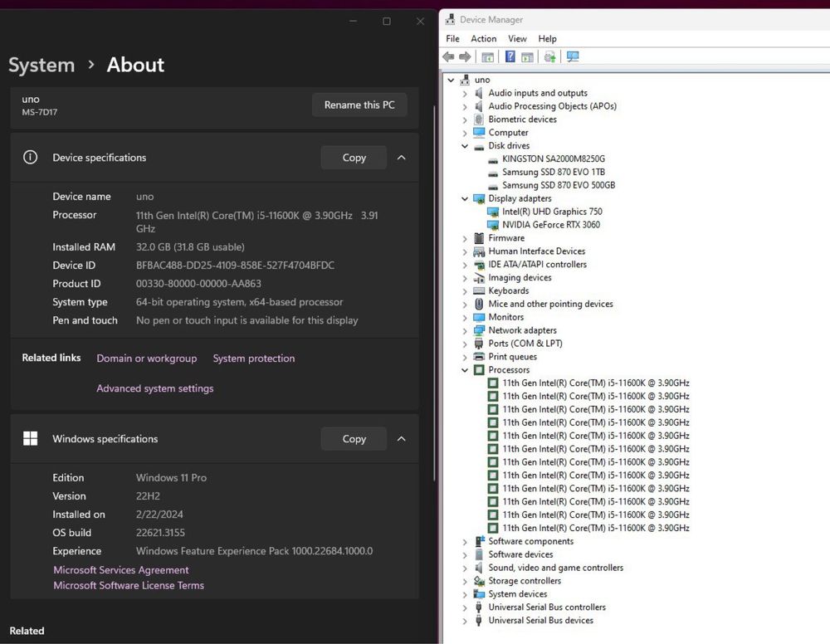Open Microsoft Services Agreement link
Viewport: 830px width, 644px height.
(x=120, y=570)
